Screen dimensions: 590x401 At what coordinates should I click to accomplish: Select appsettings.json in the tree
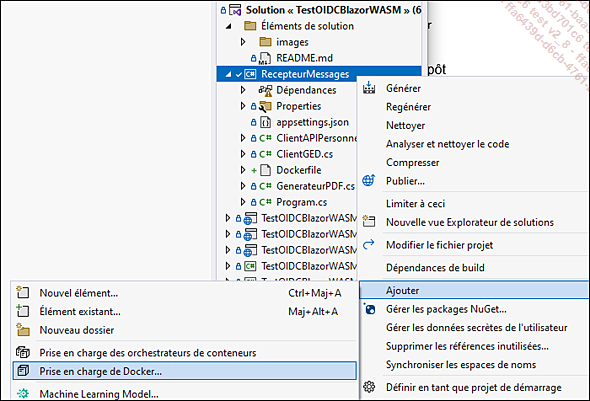[x=312, y=122]
